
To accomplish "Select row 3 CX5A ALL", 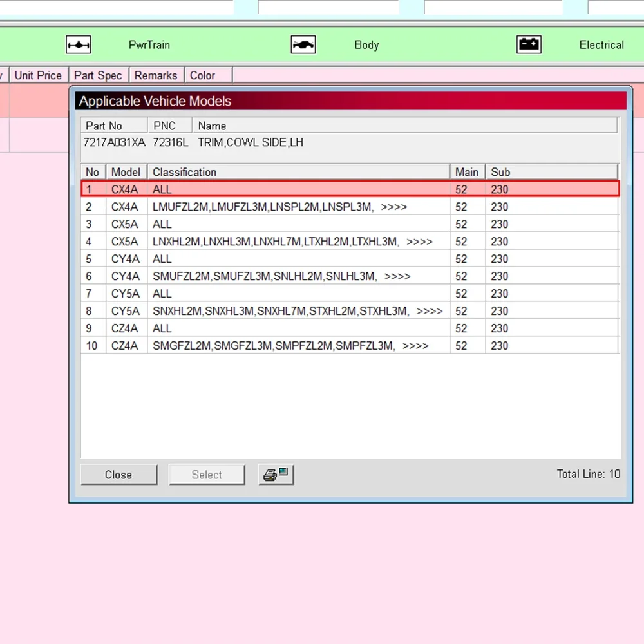I will pyautogui.click(x=350, y=224).
